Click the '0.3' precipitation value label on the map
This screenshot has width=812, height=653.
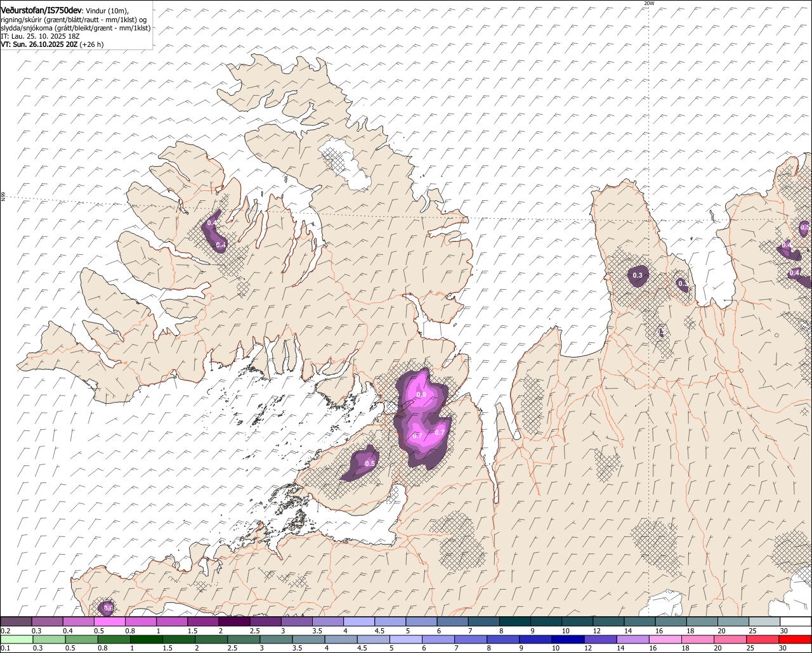point(638,275)
